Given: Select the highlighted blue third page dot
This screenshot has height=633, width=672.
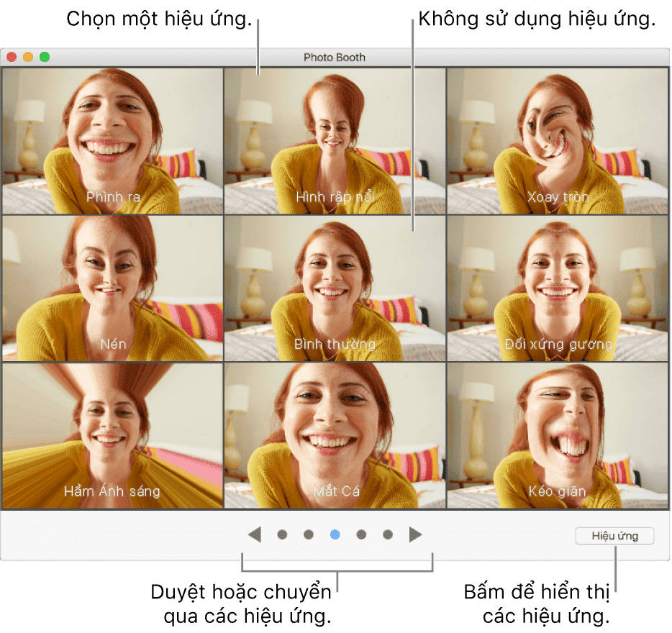Looking at the screenshot, I should tap(335, 534).
